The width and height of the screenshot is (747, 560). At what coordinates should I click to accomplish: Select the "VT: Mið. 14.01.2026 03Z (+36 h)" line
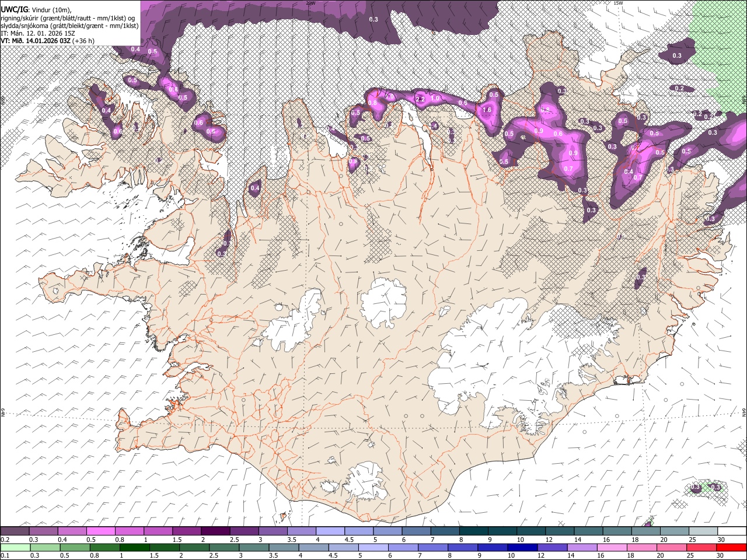click(48, 41)
